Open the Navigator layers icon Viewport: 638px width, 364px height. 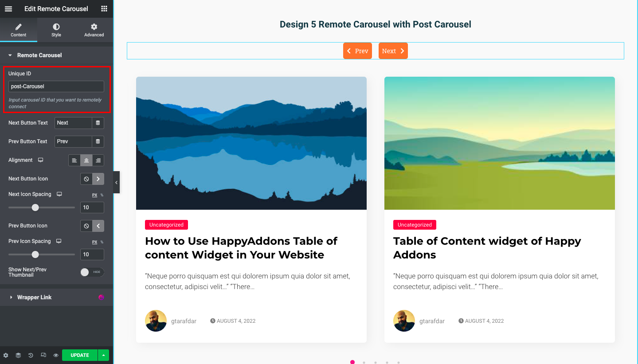click(18, 355)
